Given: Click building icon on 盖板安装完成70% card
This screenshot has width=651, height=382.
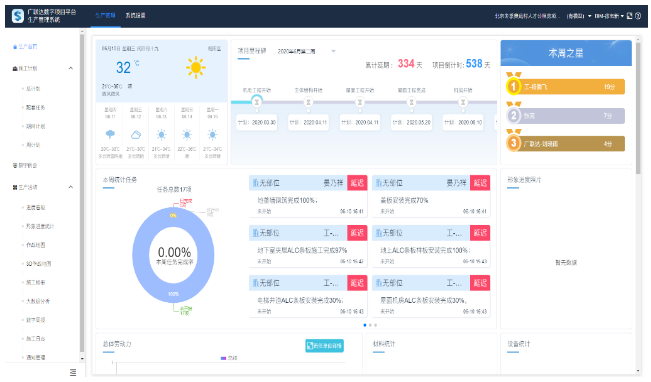Looking at the screenshot, I should 379,183.
